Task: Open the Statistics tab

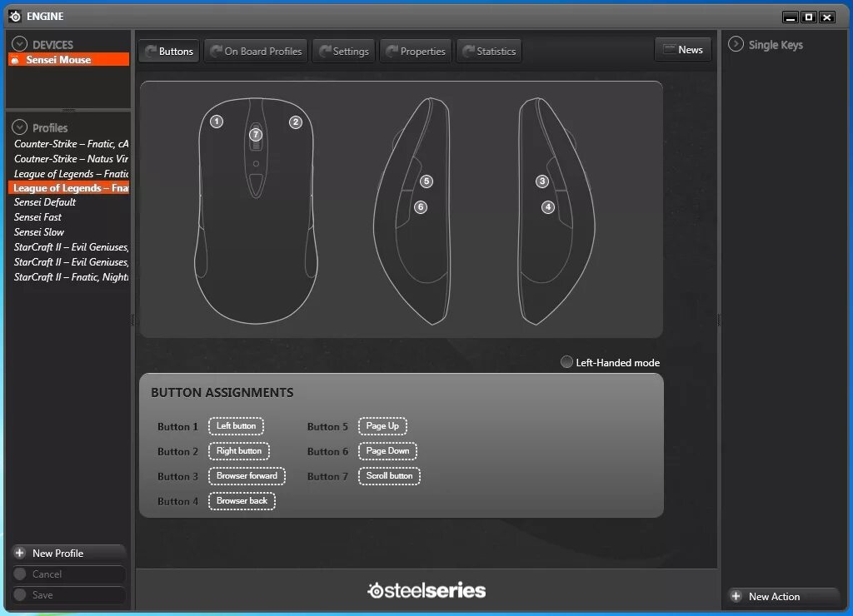Action: pyautogui.click(x=489, y=51)
